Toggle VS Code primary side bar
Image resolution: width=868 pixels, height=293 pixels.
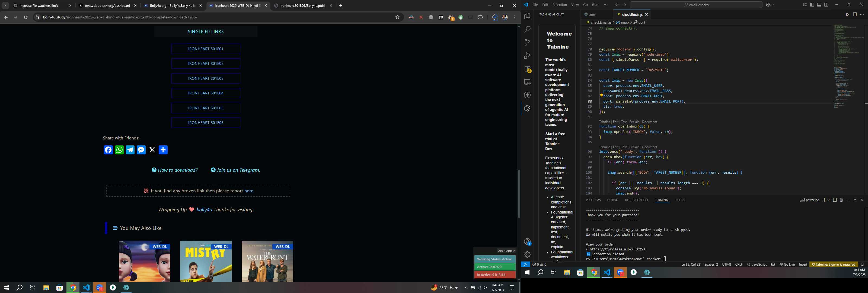tap(812, 5)
